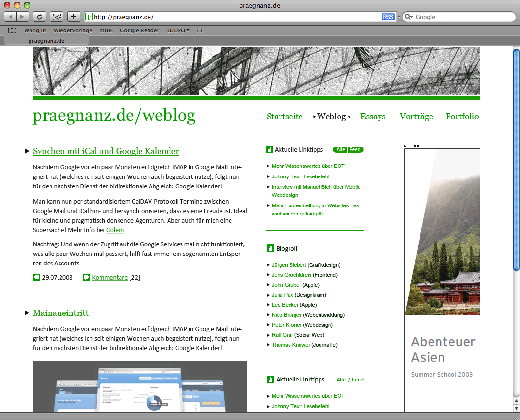The image size is (520, 420).
Task: Click the scissors Web Clip button
Action: (57, 17)
